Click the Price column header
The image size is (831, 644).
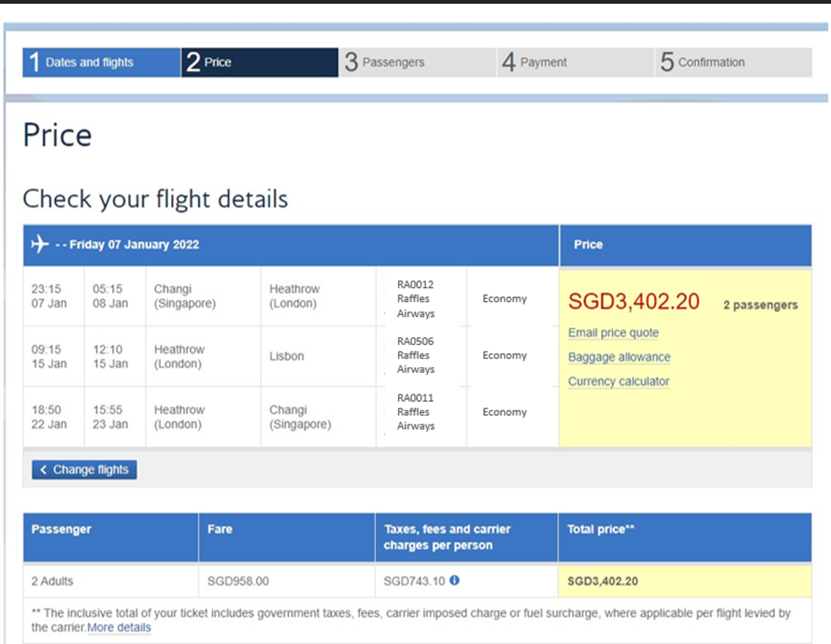click(588, 244)
